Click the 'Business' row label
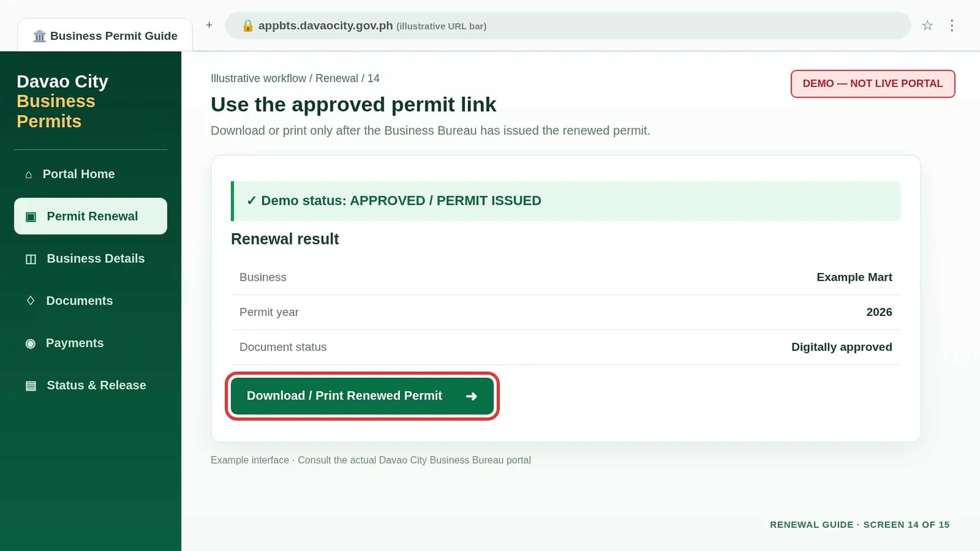980x551 pixels. (x=263, y=277)
